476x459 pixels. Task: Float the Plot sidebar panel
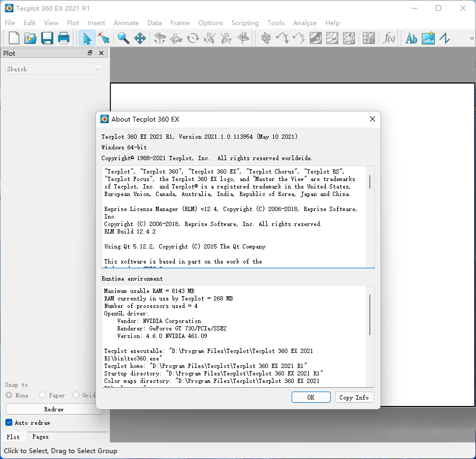[90, 53]
